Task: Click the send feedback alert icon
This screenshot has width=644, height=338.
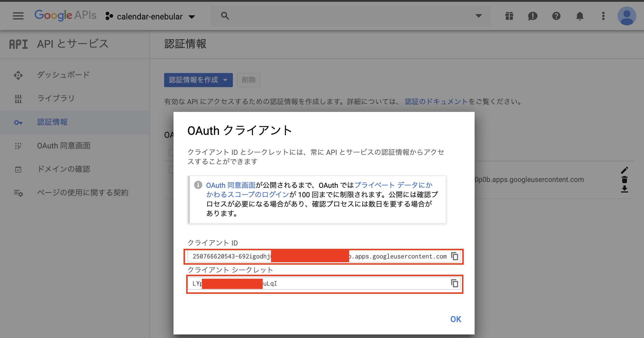Action: click(533, 16)
